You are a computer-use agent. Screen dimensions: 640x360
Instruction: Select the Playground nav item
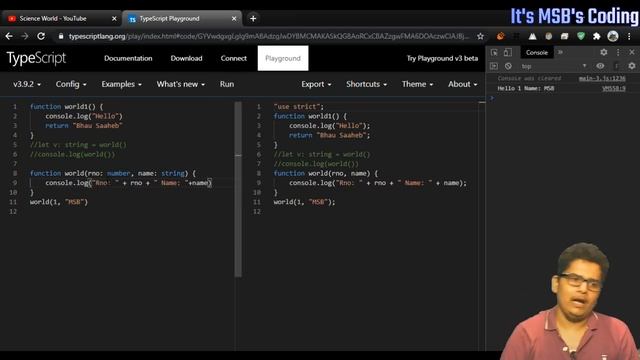(283, 58)
